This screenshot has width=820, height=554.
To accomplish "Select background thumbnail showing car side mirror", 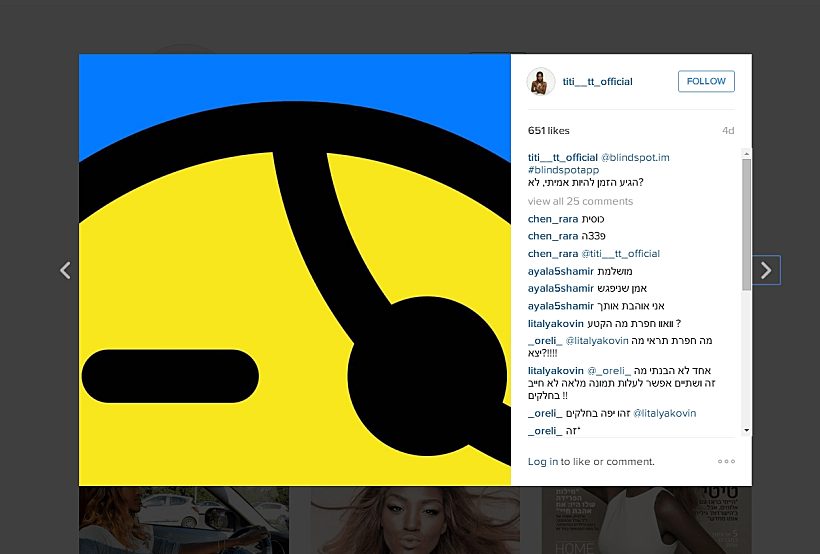I will (183, 519).
